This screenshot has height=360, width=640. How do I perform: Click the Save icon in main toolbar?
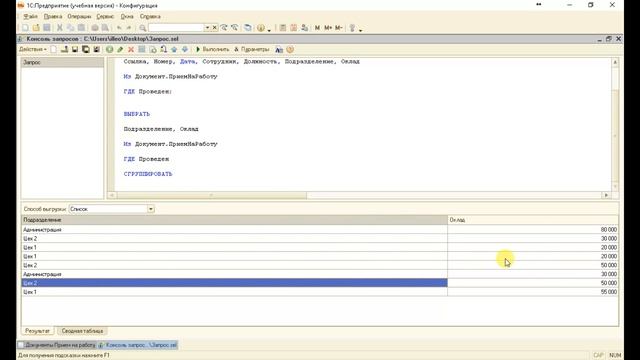coord(47,28)
